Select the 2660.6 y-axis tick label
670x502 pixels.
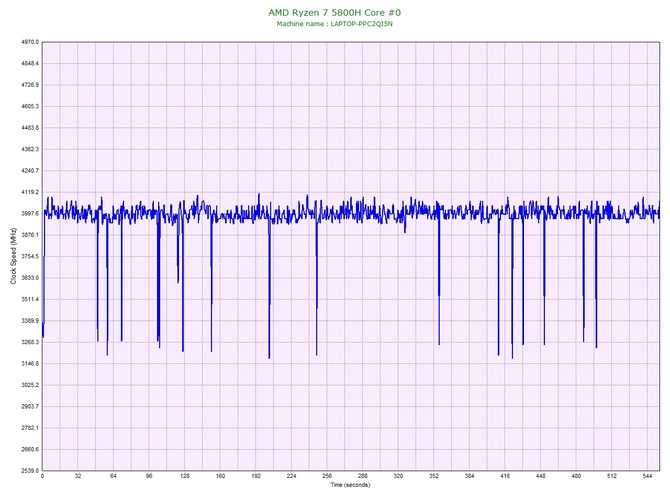tap(30, 449)
